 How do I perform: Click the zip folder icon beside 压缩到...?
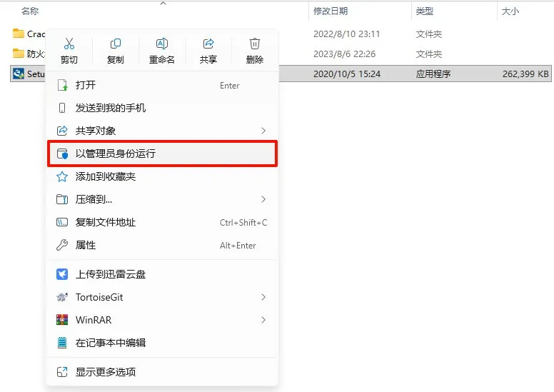coord(62,199)
